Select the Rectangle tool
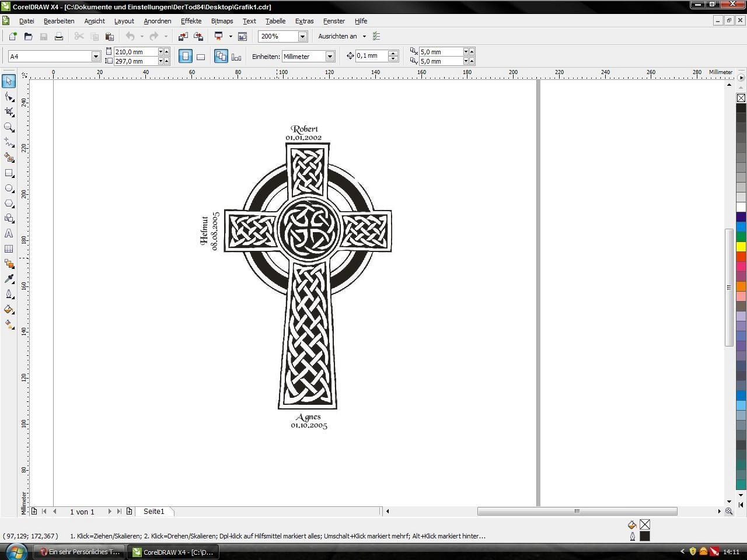This screenshot has height=560, width=747. point(9,173)
